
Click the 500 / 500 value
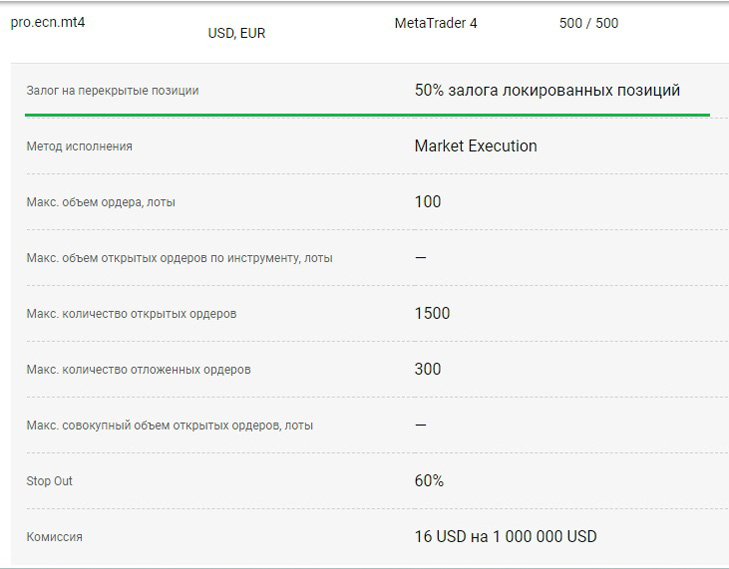588,23
